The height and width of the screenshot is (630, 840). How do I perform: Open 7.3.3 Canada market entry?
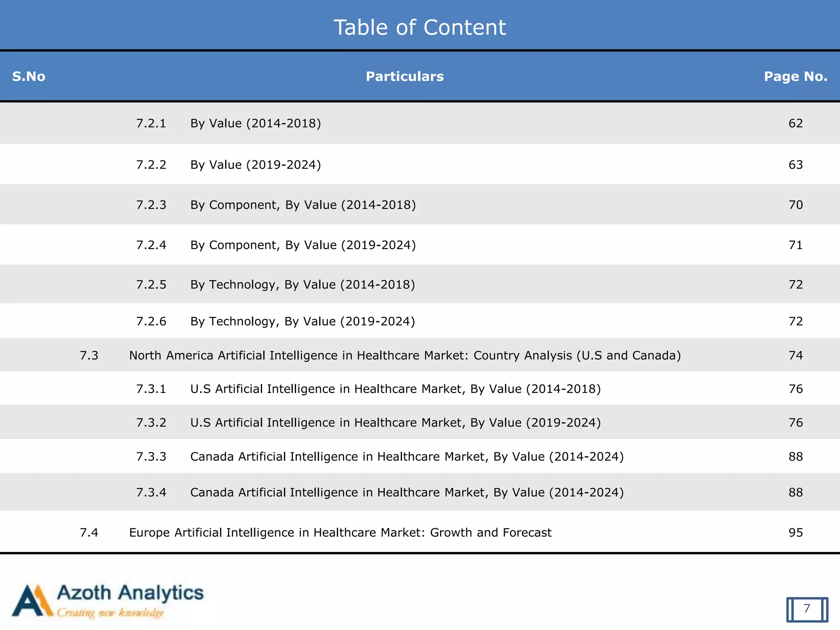[406, 457]
